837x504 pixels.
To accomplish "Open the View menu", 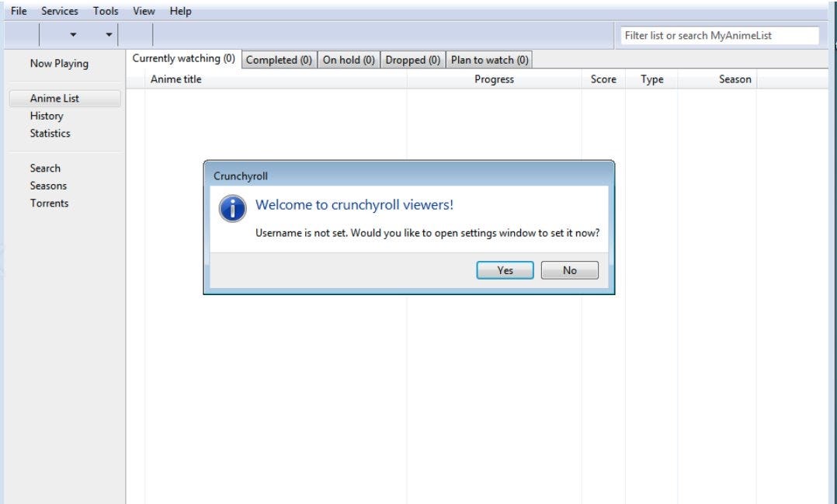I will (144, 11).
